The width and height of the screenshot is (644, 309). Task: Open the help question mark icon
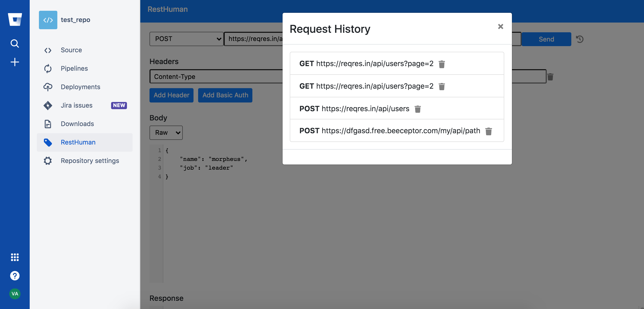click(15, 276)
